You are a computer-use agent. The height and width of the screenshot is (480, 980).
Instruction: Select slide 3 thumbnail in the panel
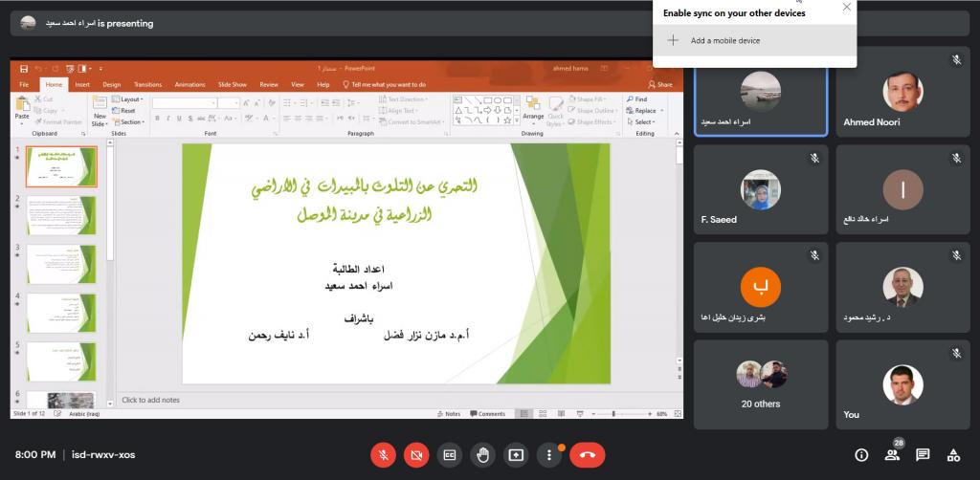pyautogui.click(x=61, y=264)
